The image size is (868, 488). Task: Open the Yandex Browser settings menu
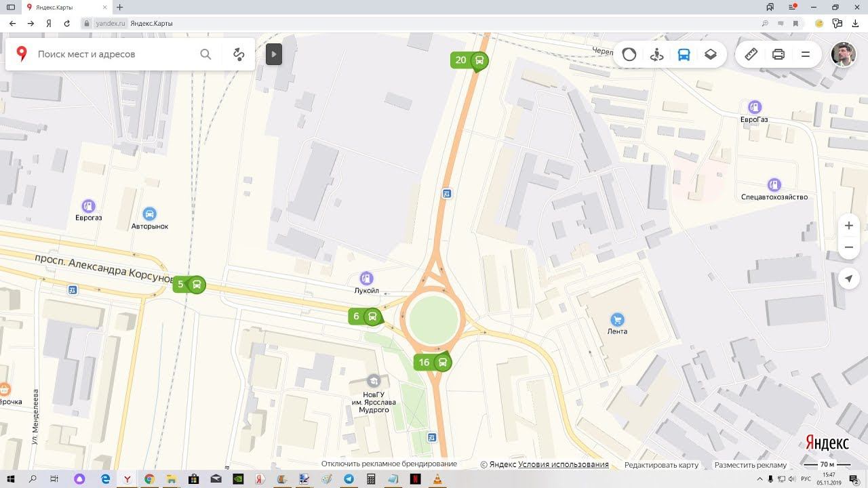(792, 7)
